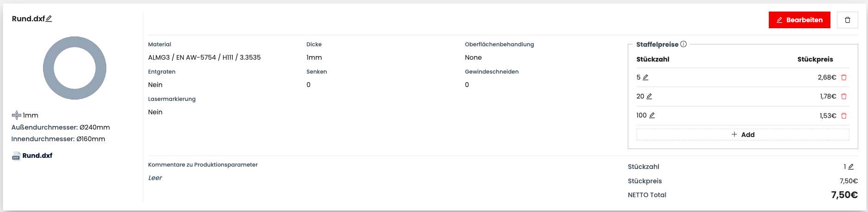The width and height of the screenshot is (868, 212).
Task: Open the Staffelpreise info tooltip icon
Action: [x=683, y=44]
